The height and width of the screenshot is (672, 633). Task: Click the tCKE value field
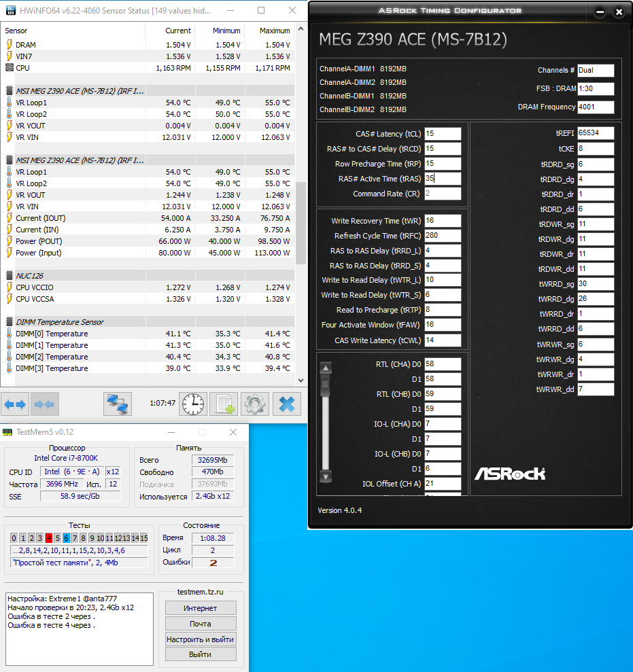coord(596,149)
